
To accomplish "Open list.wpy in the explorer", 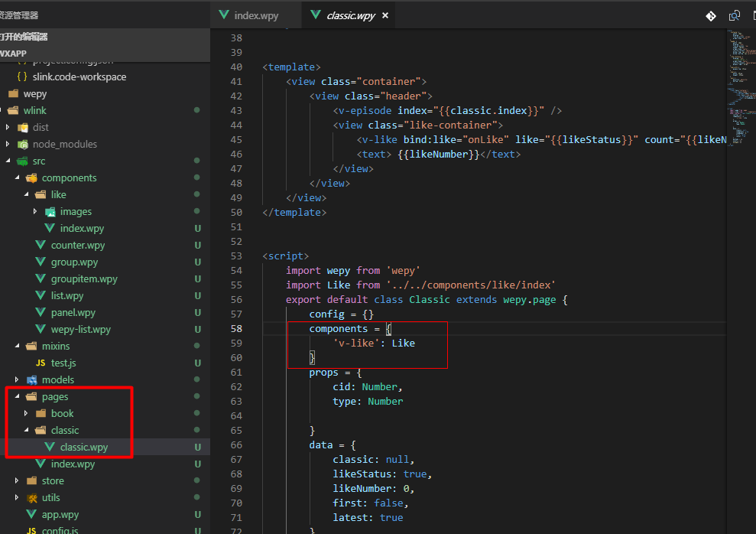I will point(67,296).
